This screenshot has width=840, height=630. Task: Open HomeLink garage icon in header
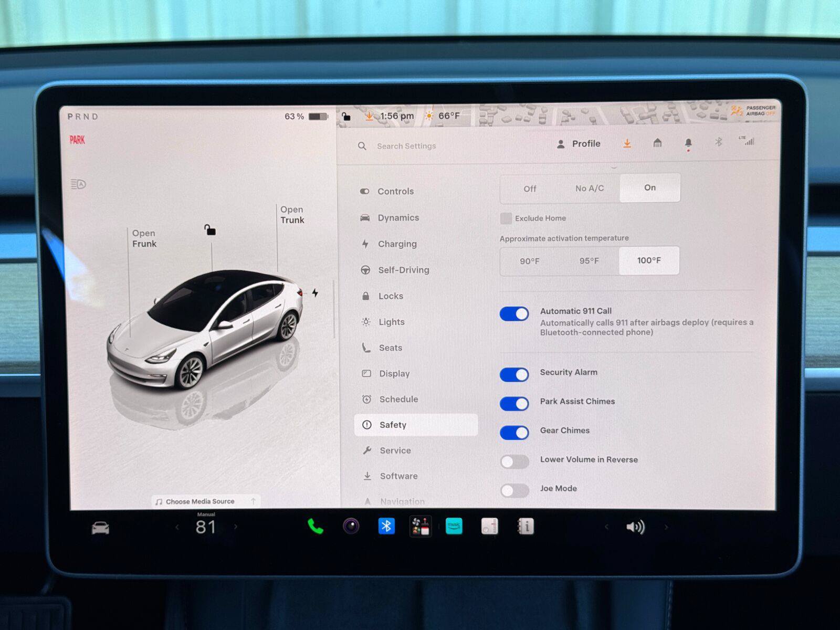[x=657, y=143]
